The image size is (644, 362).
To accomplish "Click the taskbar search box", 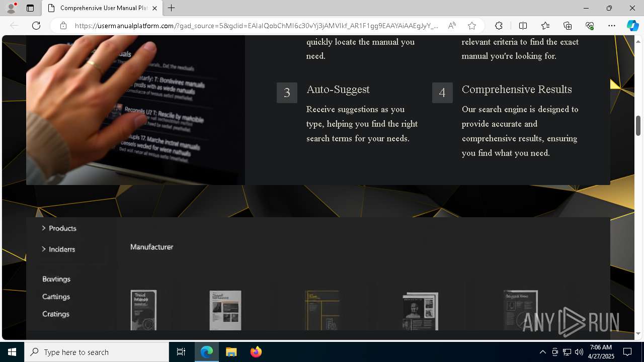I will point(97,352).
